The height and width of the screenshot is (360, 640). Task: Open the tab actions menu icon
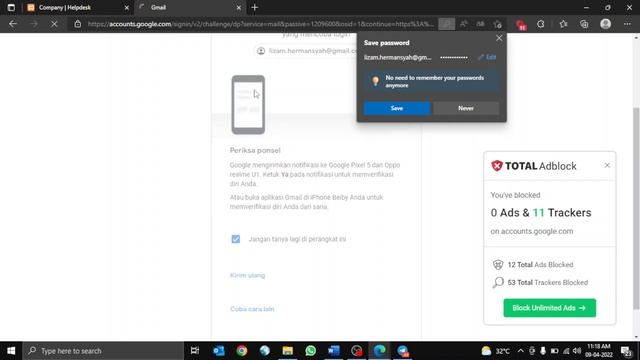pyautogui.click(x=11, y=7)
